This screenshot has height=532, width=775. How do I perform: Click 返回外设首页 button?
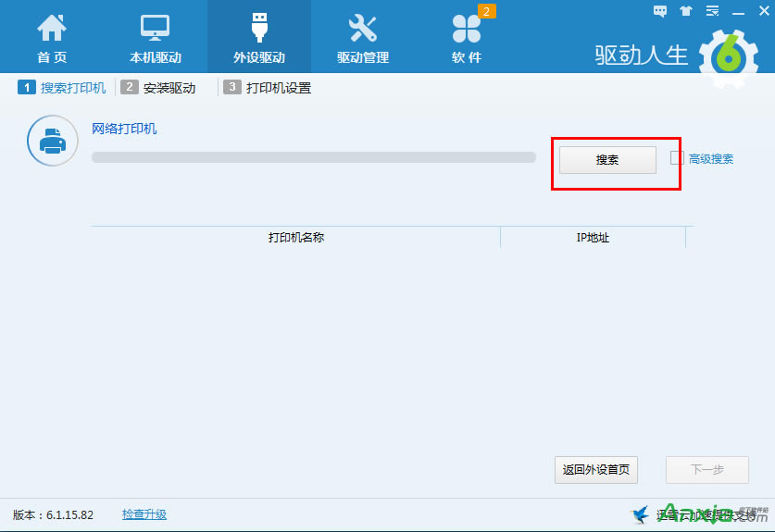point(596,470)
